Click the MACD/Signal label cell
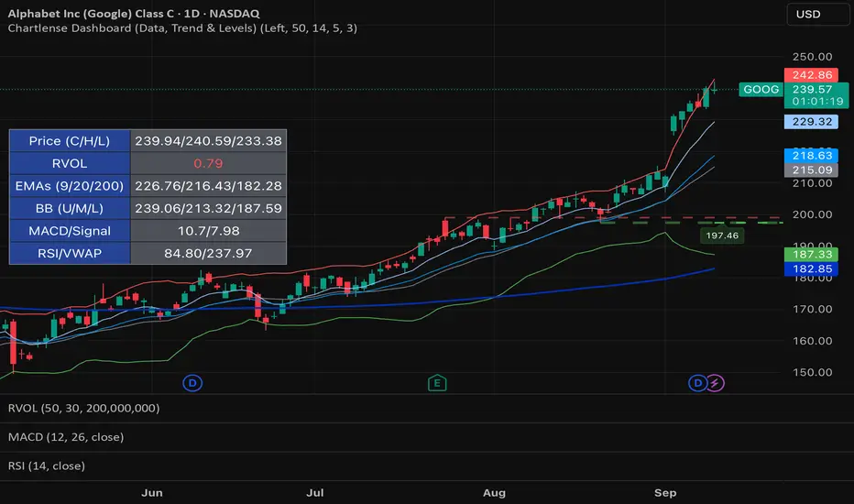Viewport: 854px width, 504px height. pos(70,231)
